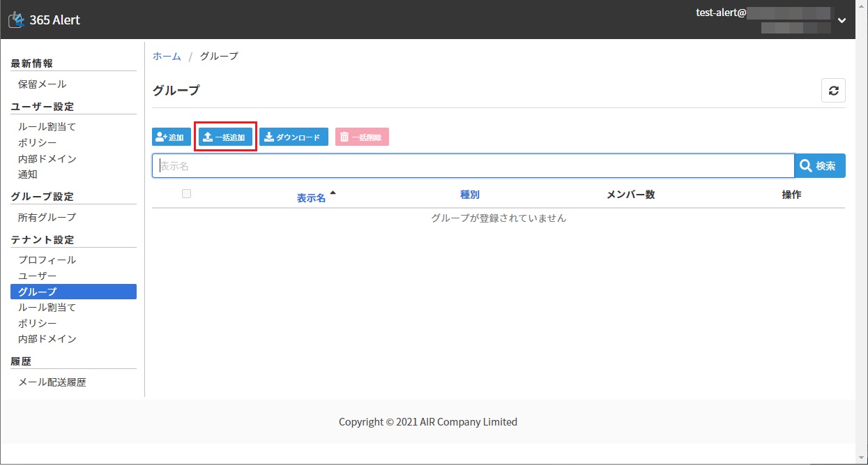Sort the table by 種別 column

470,195
